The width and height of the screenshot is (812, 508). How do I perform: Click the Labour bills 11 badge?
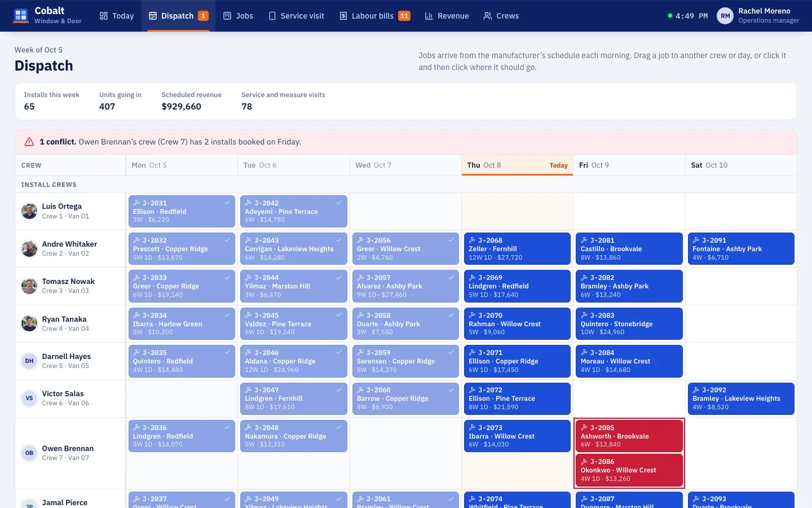tap(404, 16)
